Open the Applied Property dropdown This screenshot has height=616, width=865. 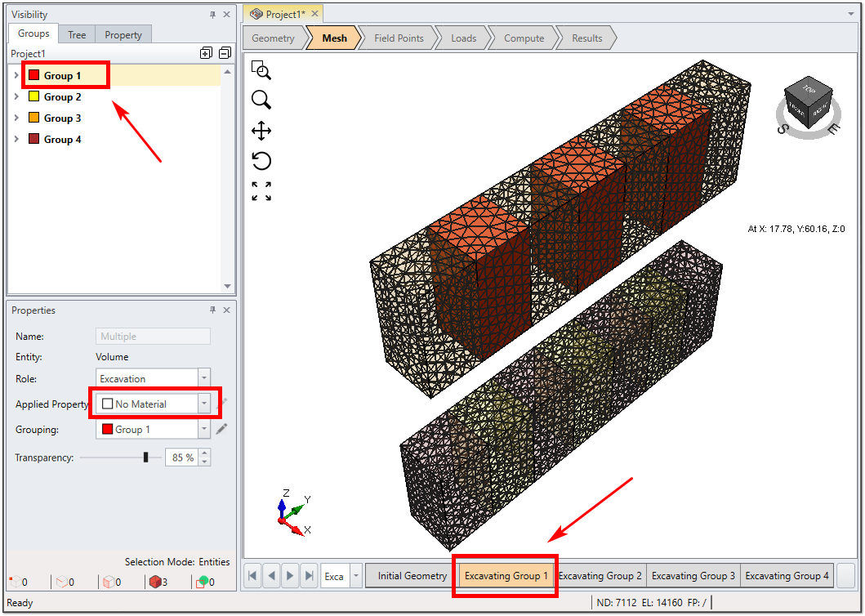[x=203, y=404]
